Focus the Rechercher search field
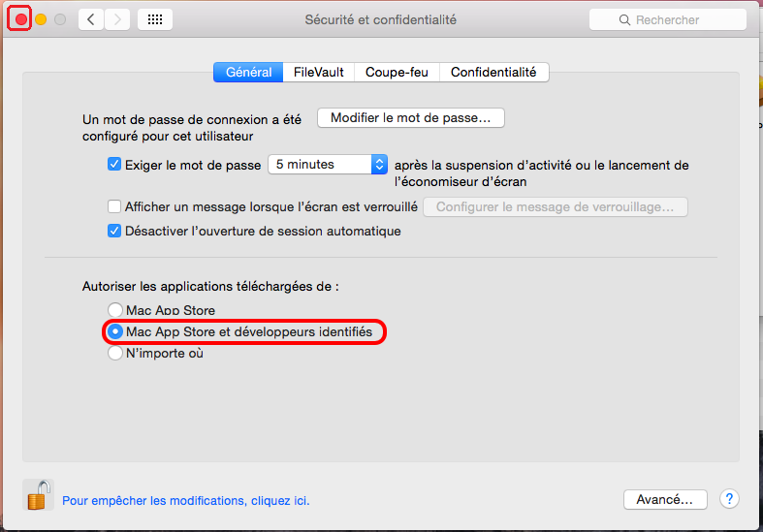The width and height of the screenshot is (763, 532). [668, 20]
